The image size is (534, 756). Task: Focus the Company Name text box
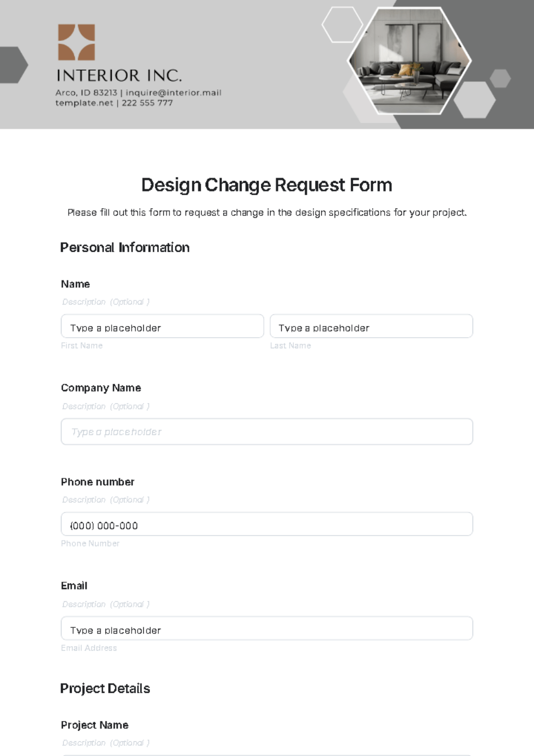pyautogui.click(x=267, y=431)
